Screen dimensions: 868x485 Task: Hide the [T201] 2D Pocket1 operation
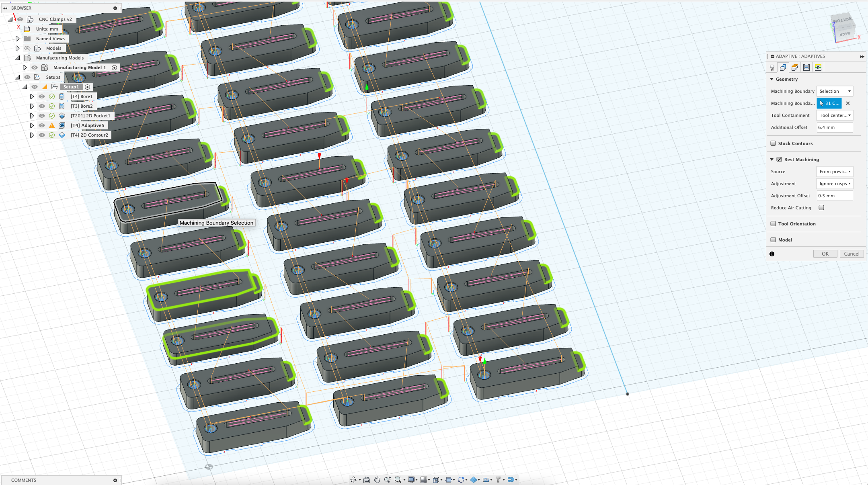[x=42, y=116]
